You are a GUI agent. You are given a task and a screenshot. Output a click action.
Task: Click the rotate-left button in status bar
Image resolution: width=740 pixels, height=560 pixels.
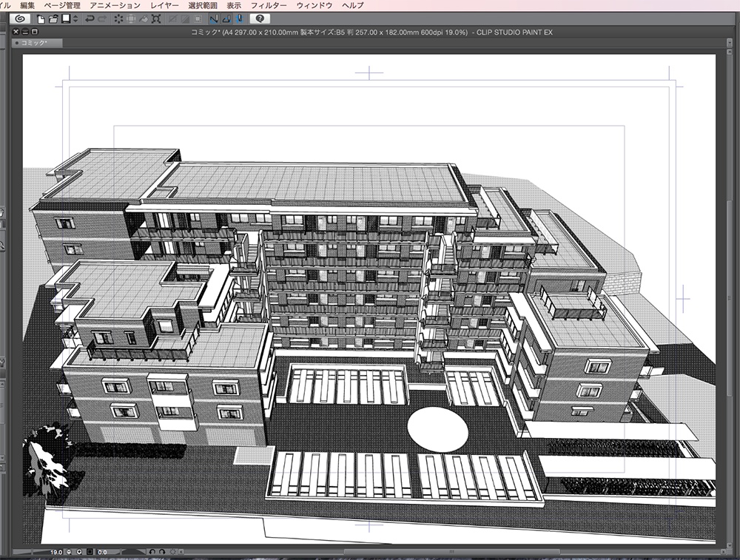153,553
